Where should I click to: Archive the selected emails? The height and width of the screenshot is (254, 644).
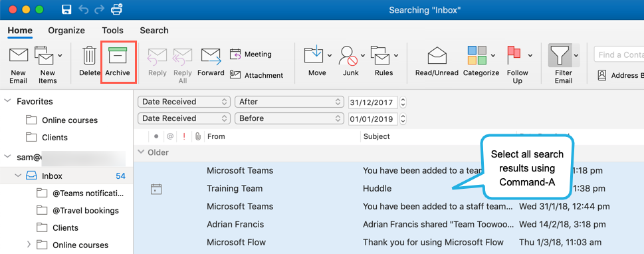(118, 62)
